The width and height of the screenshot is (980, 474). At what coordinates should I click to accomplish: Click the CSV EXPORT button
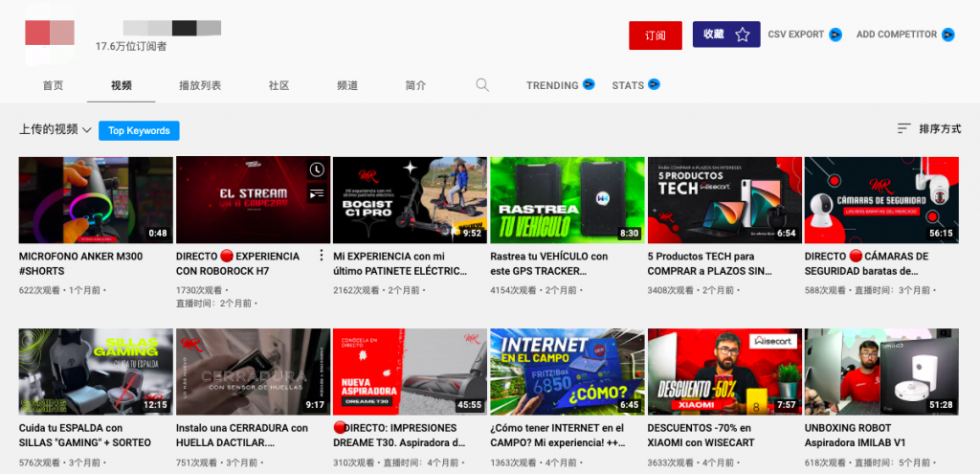(x=805, y=34)
